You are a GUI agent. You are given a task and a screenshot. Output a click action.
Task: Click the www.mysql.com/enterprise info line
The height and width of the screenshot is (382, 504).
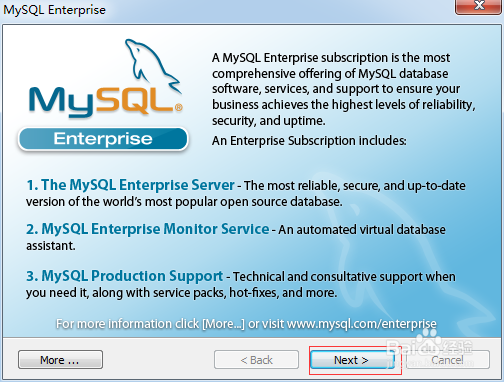click(x=246, y=324)
